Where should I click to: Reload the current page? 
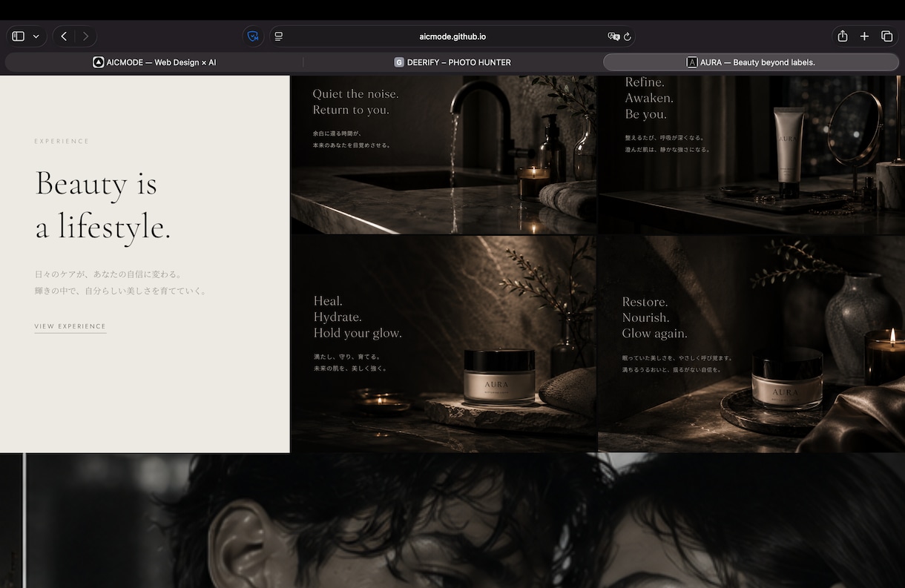(x=628, y=36)
